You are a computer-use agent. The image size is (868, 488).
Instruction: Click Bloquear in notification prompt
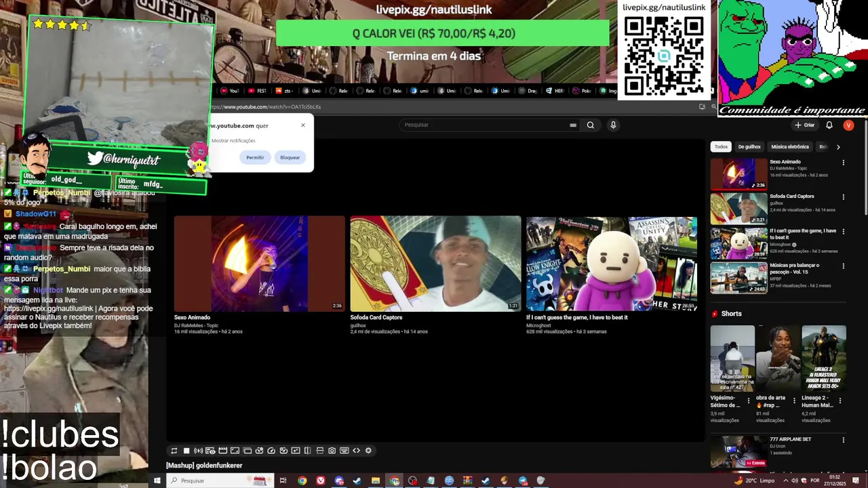click(290, 157)
